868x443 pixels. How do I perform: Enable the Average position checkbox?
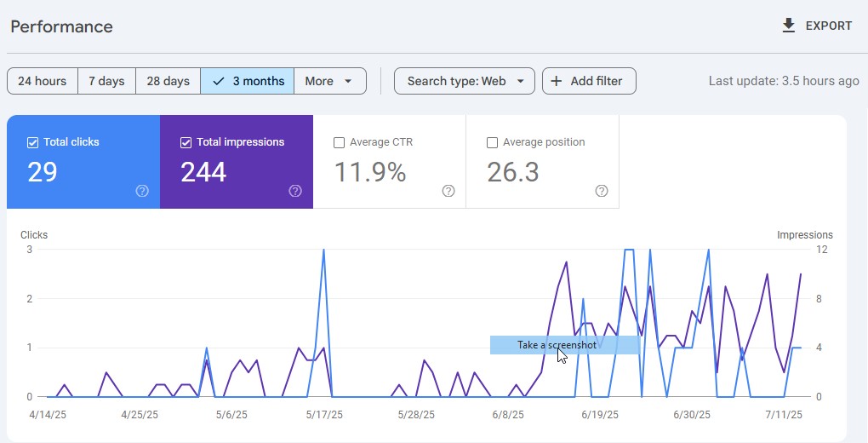(x=492, y=142)
